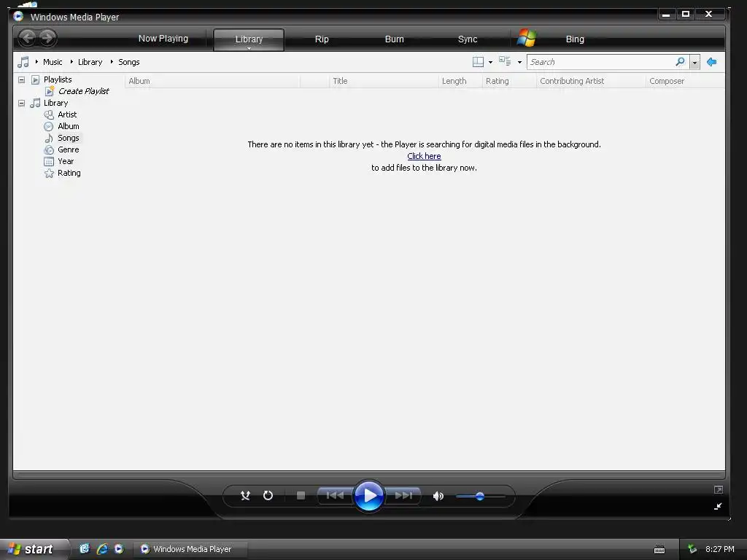Image resolution: width=747 pixels, height=560 pixels.
Task: Collapse the Playlists tree node
Action: point(21,79)
